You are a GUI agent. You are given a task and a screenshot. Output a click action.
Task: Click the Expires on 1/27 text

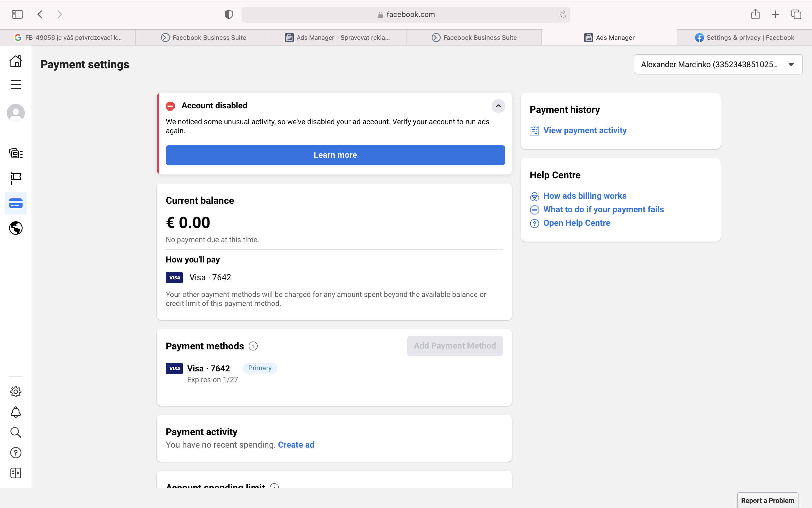212,380
